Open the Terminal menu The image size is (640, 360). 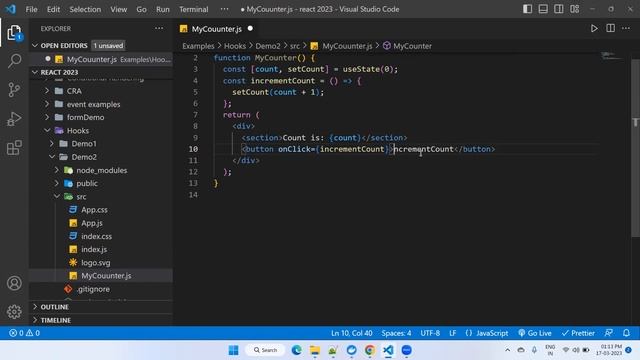click(x=193, y=9)
